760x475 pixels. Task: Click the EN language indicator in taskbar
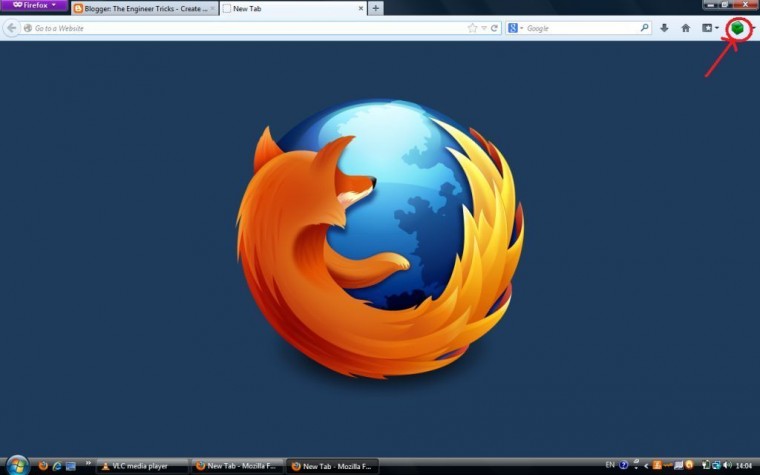click(610, 465)
